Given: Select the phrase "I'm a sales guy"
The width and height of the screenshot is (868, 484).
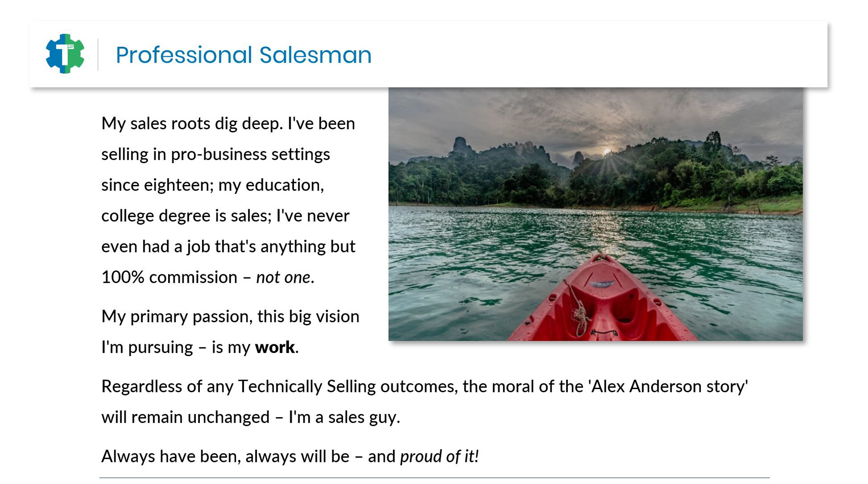Looking at the screenshot, I should click(x=344, y=418).
